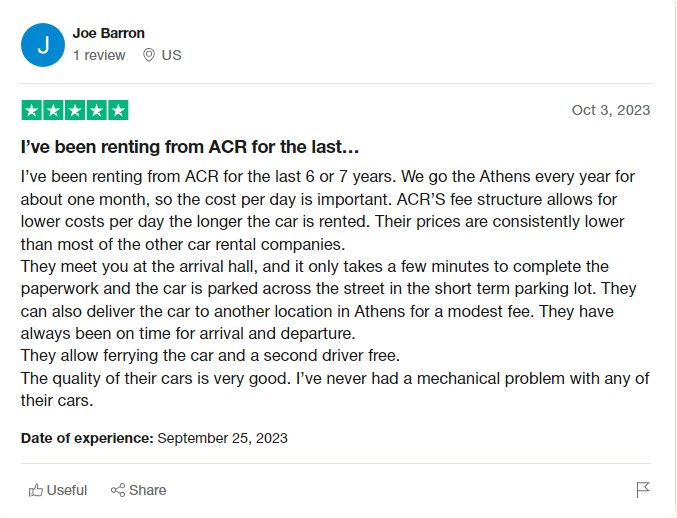The height and width of the screenshot is (518, 677).
Task: Open the review title 'I've been renting from ACR'
Action: 190,147
